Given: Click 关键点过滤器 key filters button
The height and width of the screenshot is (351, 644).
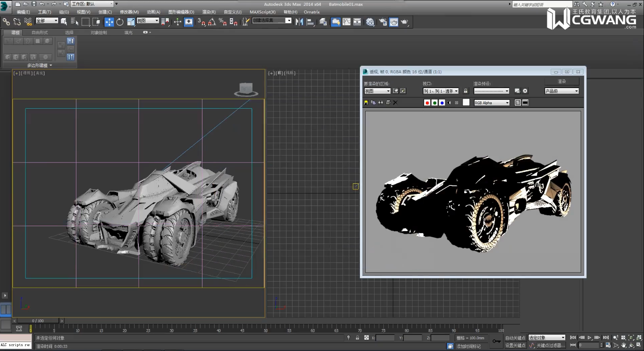Looking at the screenshot, I should [551, 345].
